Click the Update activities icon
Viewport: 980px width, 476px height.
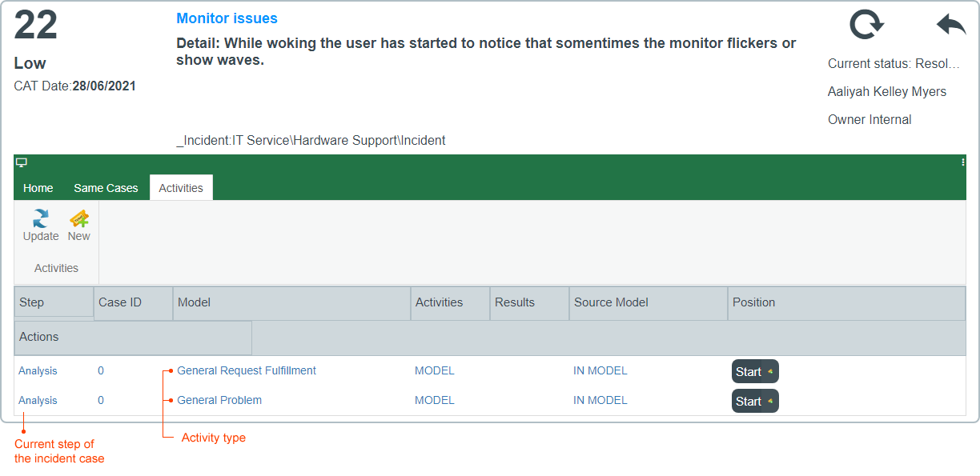coord(41,218)
